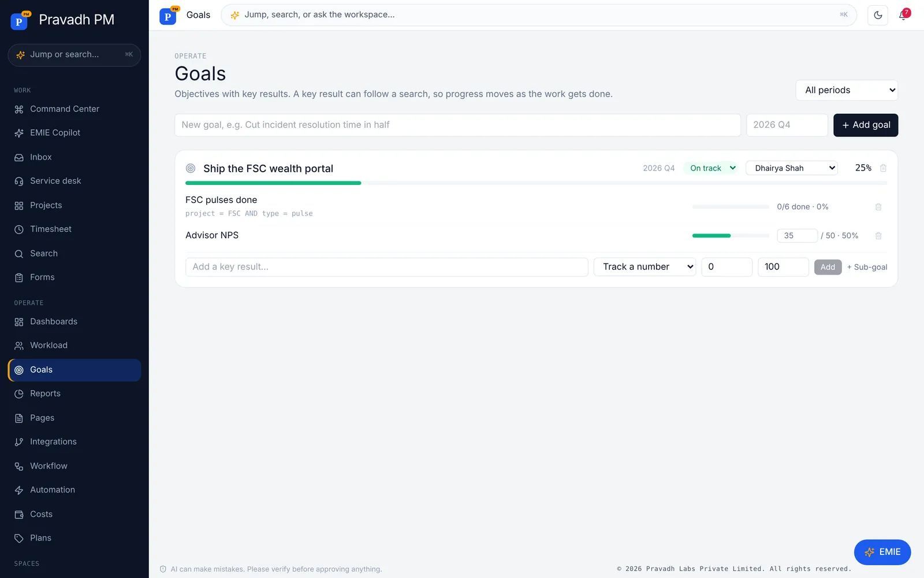Open Pages from the sidebar menu
The width and height of the screenshot is (924, 578).
74,418
